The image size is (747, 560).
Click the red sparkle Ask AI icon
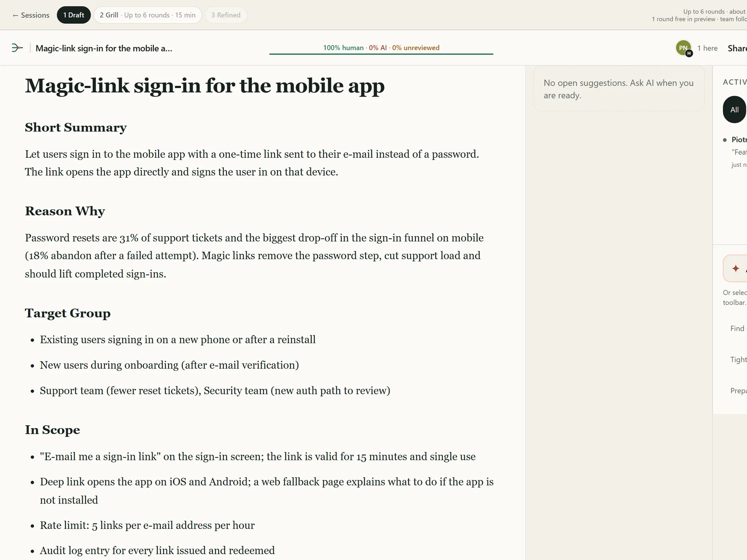736,268
